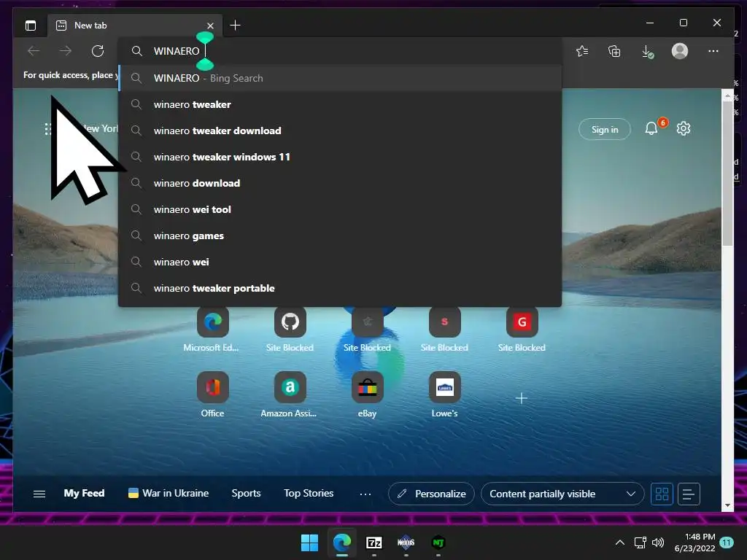Open the volume tray icon
Image resolution: width=747 pixels, height=560 pixels.
tap(658, 542)
